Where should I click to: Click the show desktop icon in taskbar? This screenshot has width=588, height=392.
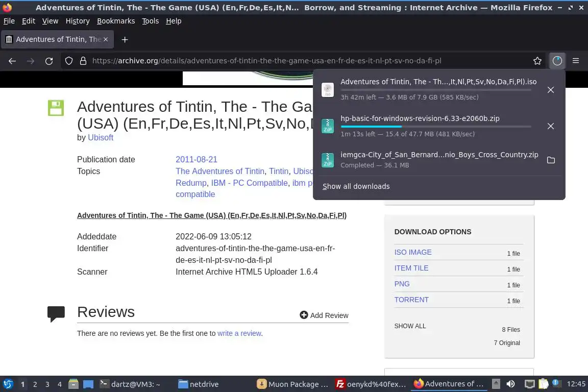tap(88, 384)
